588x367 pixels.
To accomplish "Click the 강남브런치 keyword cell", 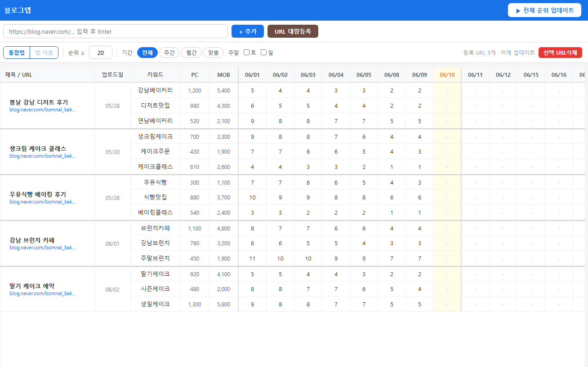I will pos(156,243).
